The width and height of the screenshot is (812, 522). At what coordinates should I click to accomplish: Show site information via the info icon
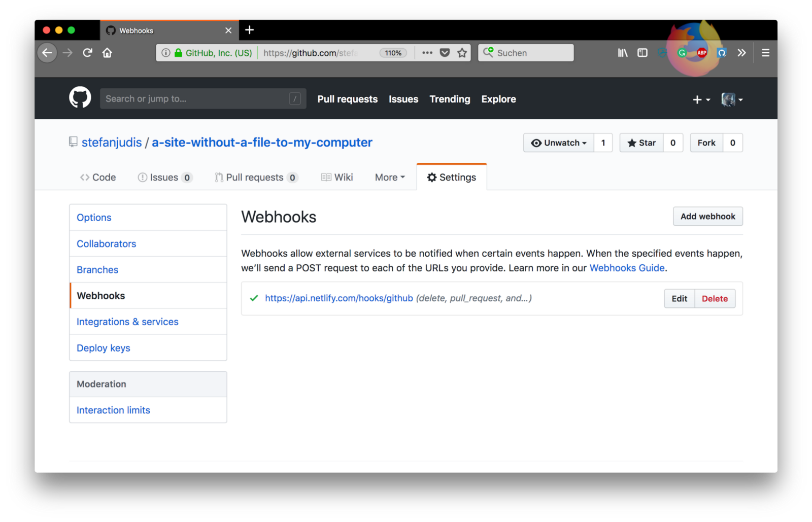click(165, 53)
